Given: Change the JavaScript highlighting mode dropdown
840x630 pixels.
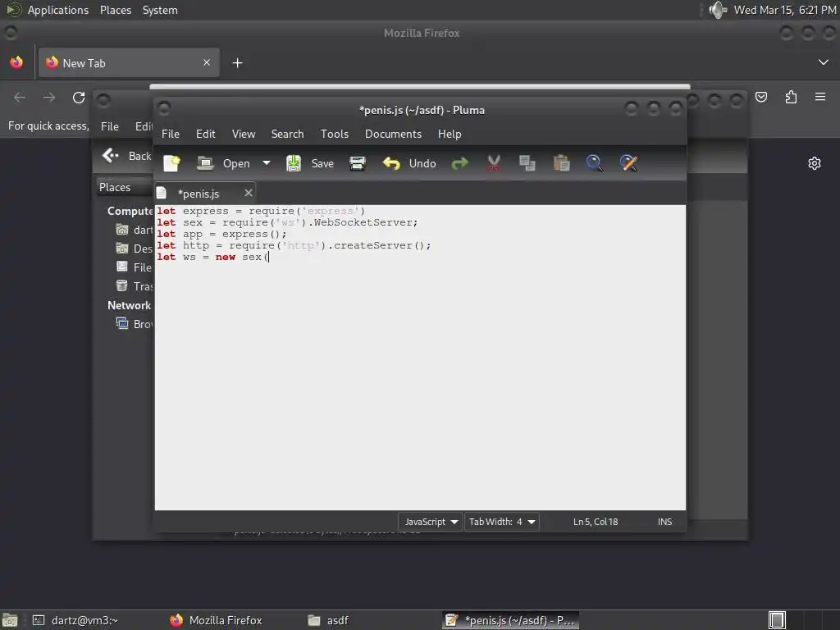Looking at the screenshot, I should pos(430,522).
